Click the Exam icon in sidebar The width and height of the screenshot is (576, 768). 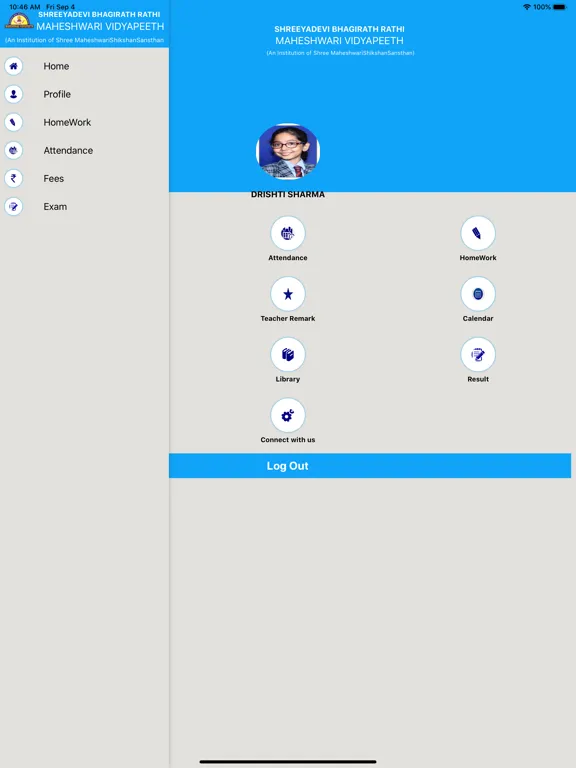pos(14,207)
